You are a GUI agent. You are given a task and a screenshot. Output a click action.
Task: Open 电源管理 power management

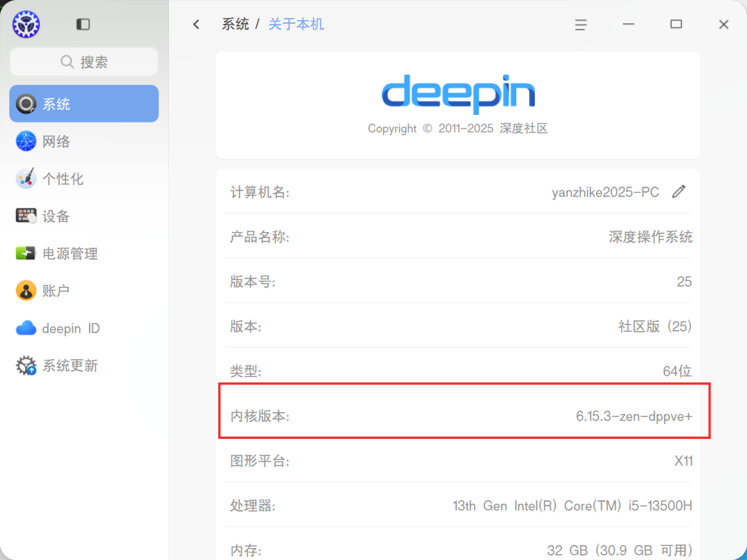point(84,253)
